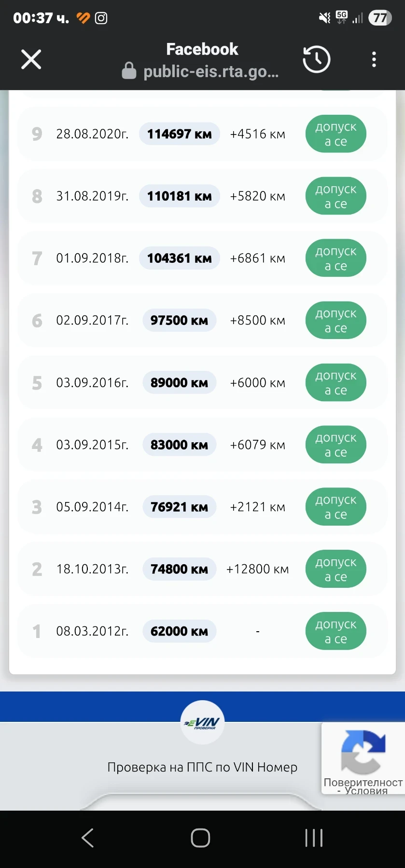The image size is (405, 868).
Task: Tap the green badge for 03.09.2015 inspection
Action: pos(335,445)
